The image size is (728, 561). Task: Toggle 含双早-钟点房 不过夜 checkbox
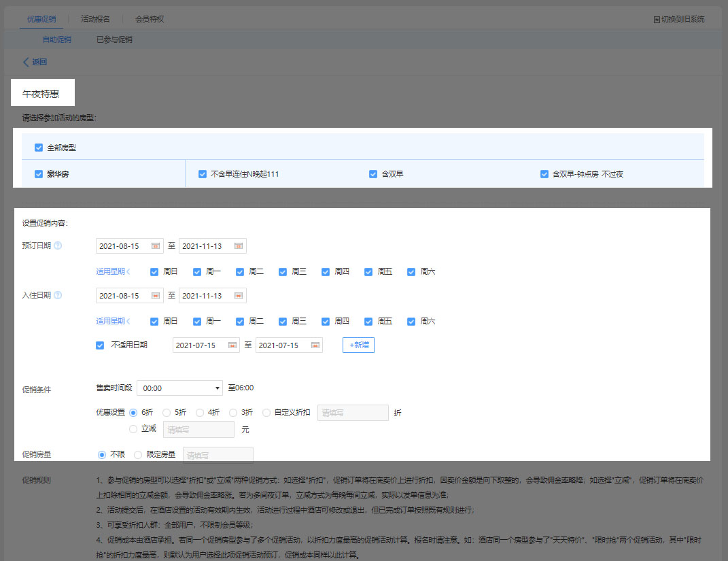click(x=544, y=174)
